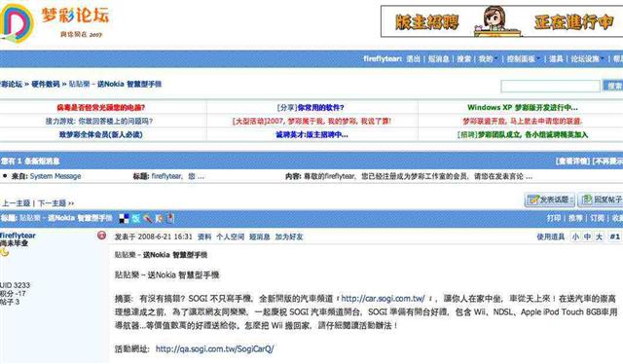Image resolution: width=623 pixels, height=364 pixels.
Task: Click the red pencil share icon
Action: pyautogui.click(x=147, y=218)
